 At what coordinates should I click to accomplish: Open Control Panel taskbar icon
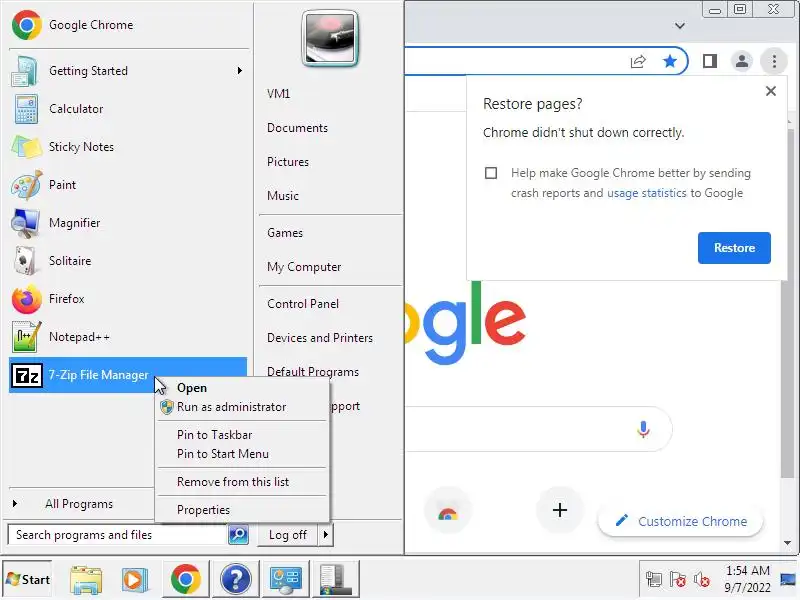(285, 579)
